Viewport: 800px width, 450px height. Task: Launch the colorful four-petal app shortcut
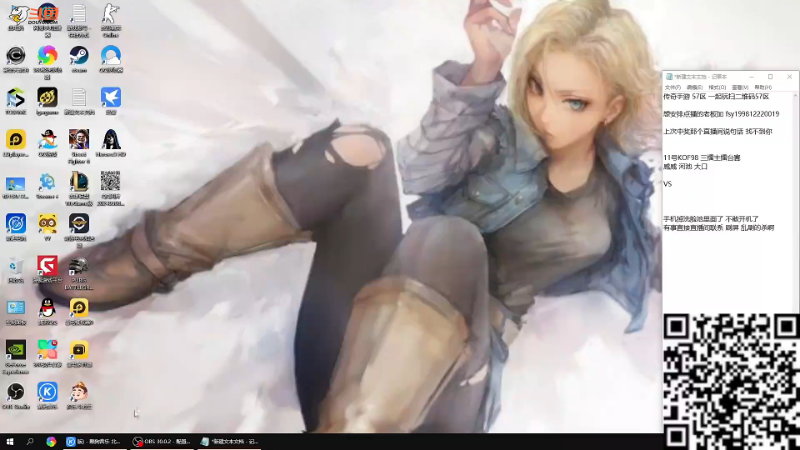point(47,350)
